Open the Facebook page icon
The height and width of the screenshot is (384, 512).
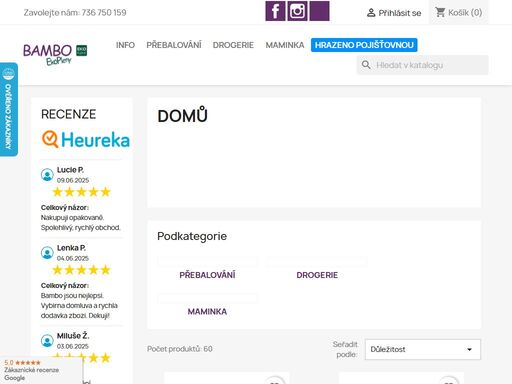pos(275,11)
